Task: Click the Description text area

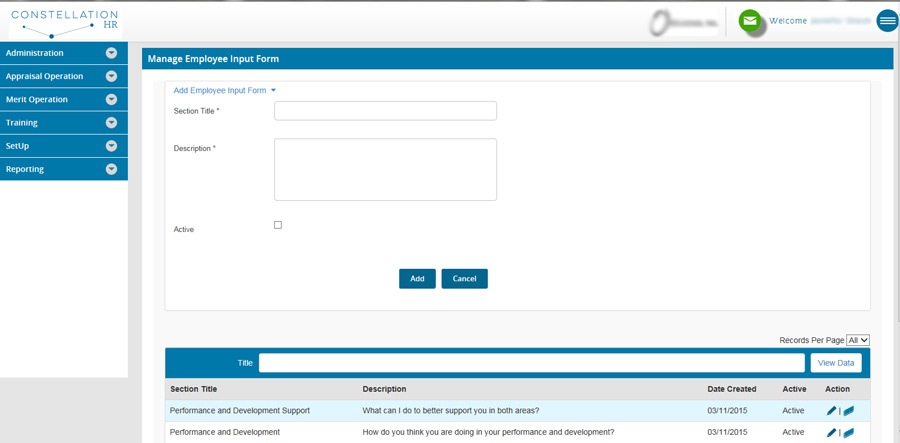Action: (x=385, y=169)
